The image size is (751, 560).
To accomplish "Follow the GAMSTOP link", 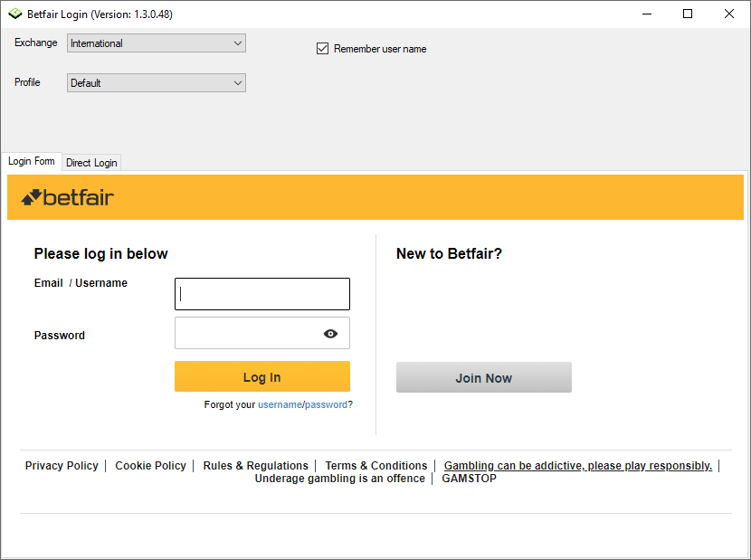I will click(x=469, y=479).
